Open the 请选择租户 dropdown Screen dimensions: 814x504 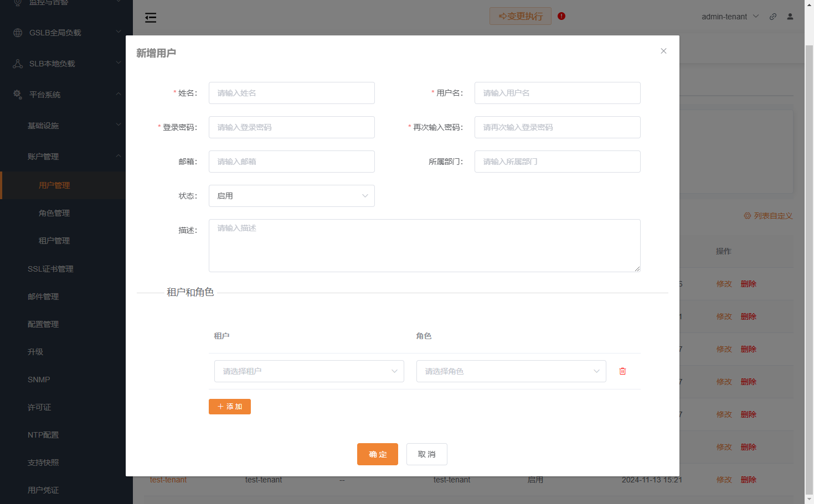308,371
